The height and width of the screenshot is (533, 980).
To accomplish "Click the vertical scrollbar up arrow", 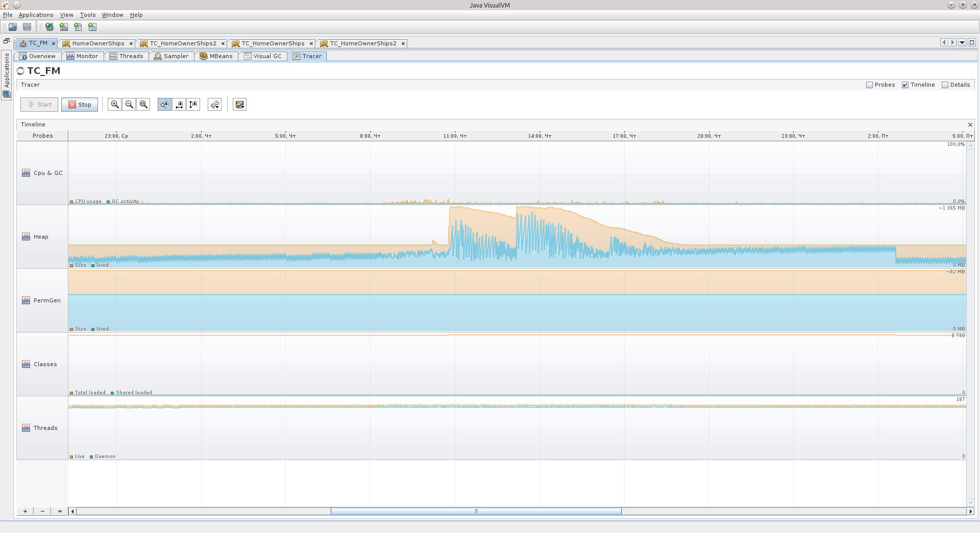I will tap(971, 146).
